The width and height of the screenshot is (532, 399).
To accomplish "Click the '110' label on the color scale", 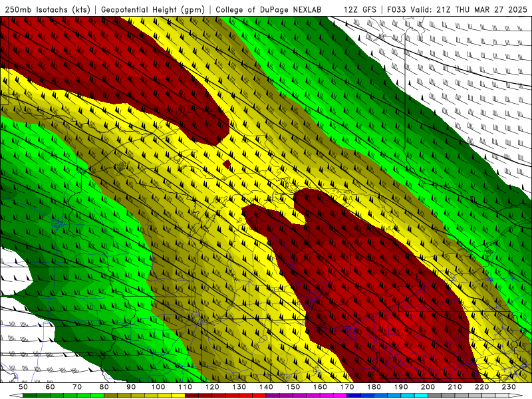I will (185, 387).
